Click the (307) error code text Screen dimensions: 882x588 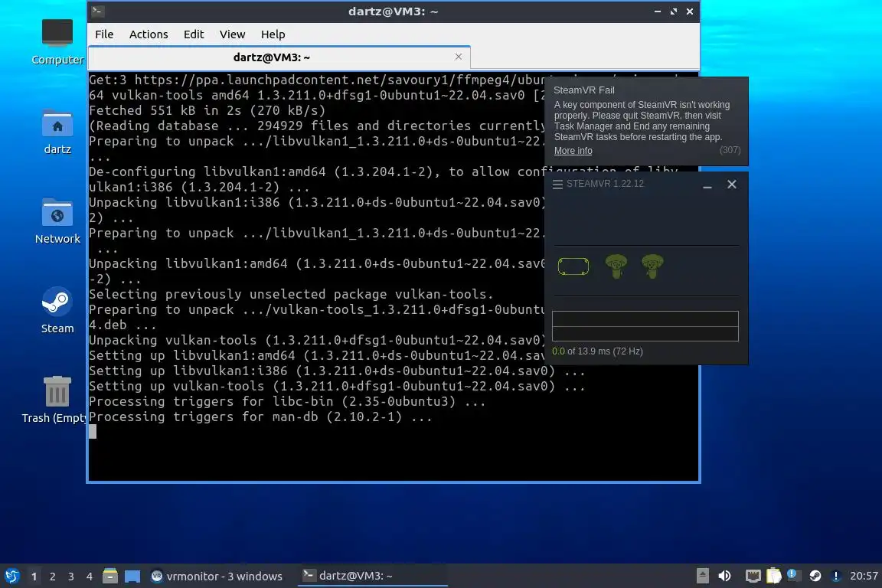coord(730,150)
